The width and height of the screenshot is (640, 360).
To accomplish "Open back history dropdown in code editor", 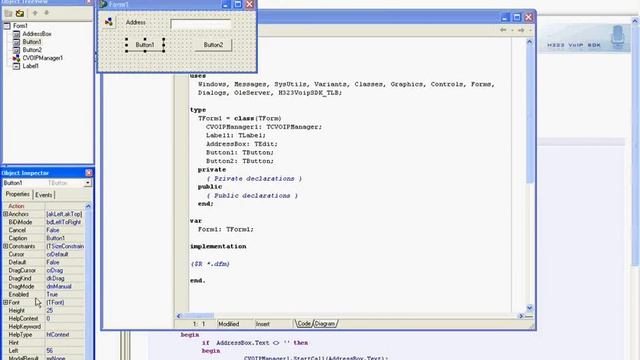I will (512, 30).
